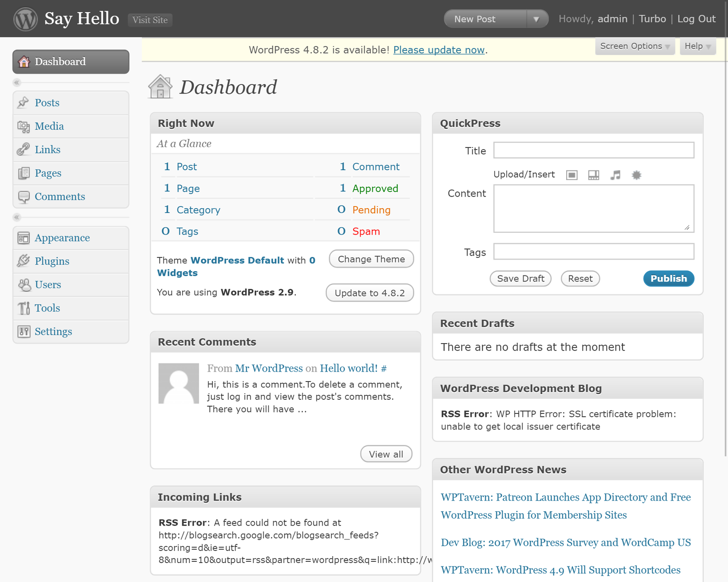728x582 pixels.
Task: Click the Appearance icon in sidebar
Action: pos(23,238)
